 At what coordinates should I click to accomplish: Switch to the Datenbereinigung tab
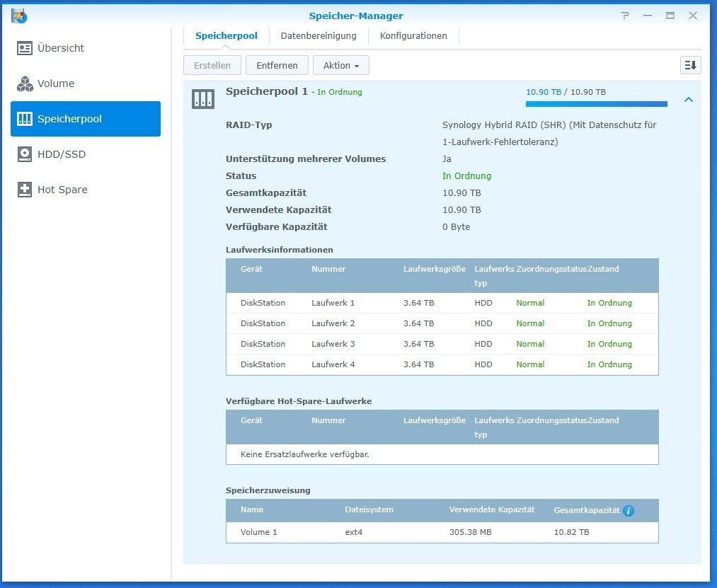point(319,35)
